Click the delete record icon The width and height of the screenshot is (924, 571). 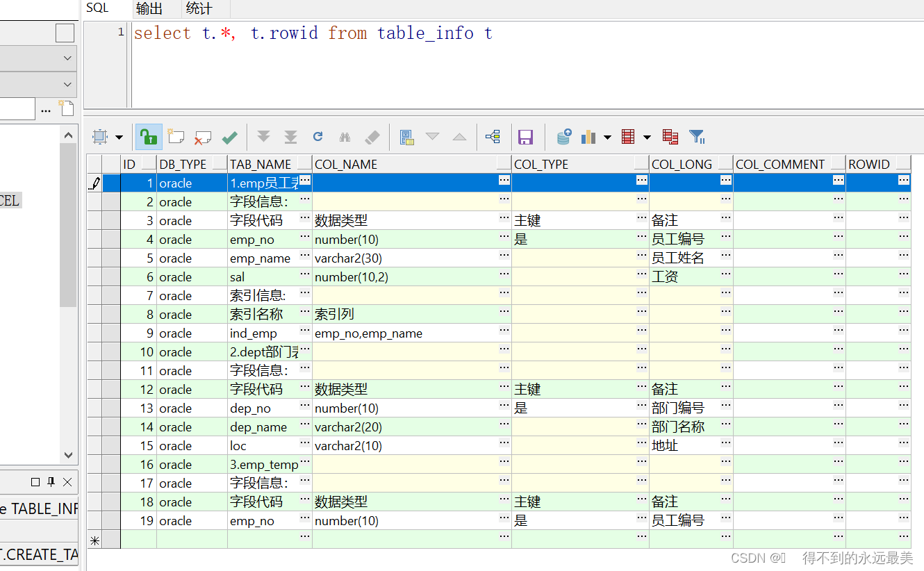click(204, 137)
